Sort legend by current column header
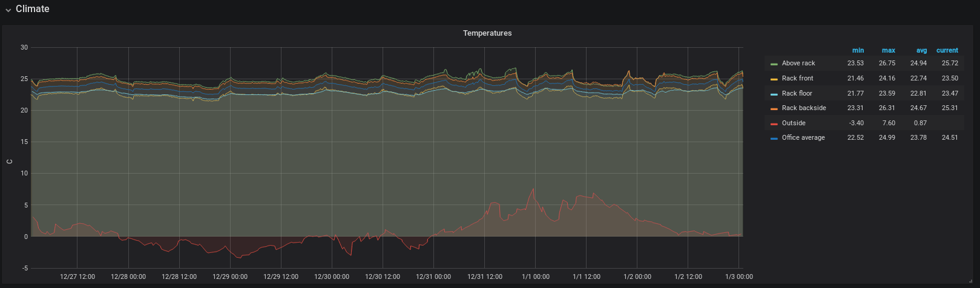The height and width of the screenshot is (288, 980). coord(947,50)
